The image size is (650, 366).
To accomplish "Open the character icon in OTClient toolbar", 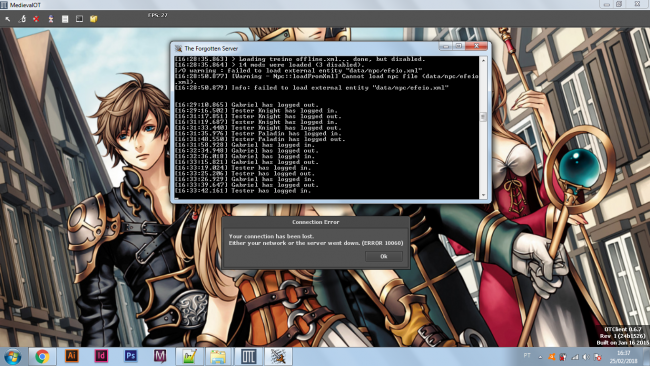I will [x=51, y=19].
